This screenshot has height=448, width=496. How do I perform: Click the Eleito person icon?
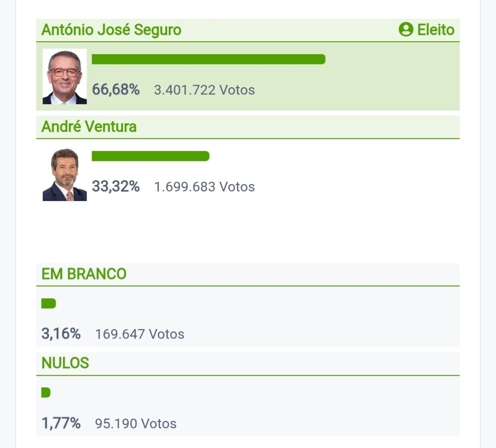[x=405, y=30]
